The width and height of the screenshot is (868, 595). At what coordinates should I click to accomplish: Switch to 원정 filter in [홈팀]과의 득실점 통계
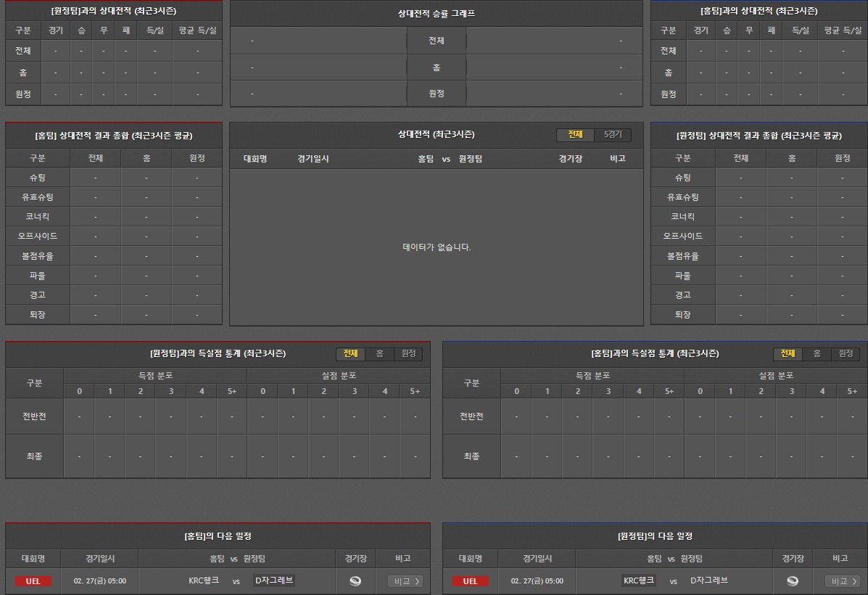tap(846, 353)
